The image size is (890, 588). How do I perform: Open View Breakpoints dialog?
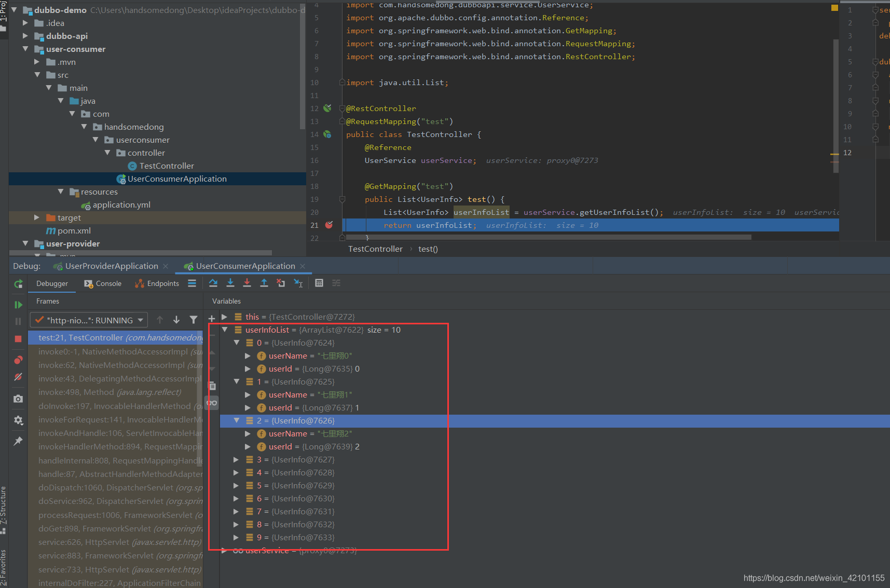pyautogui.click(x=18, y=360)
